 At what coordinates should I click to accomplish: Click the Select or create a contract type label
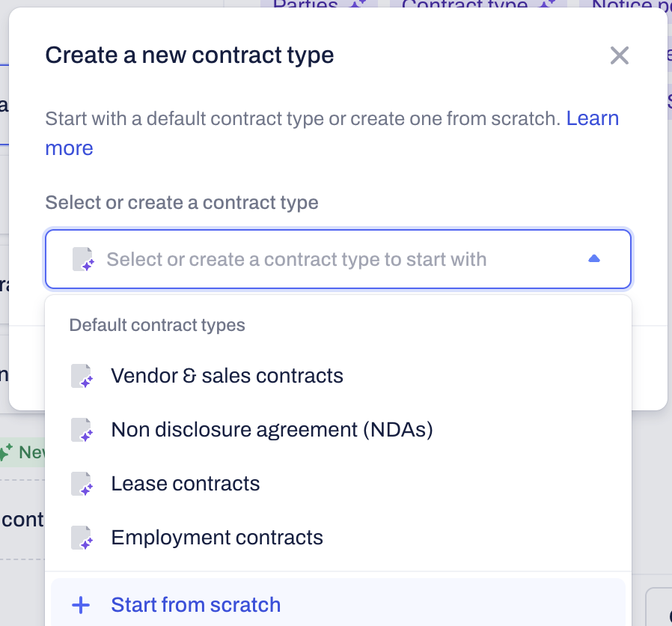coord(182,202)
